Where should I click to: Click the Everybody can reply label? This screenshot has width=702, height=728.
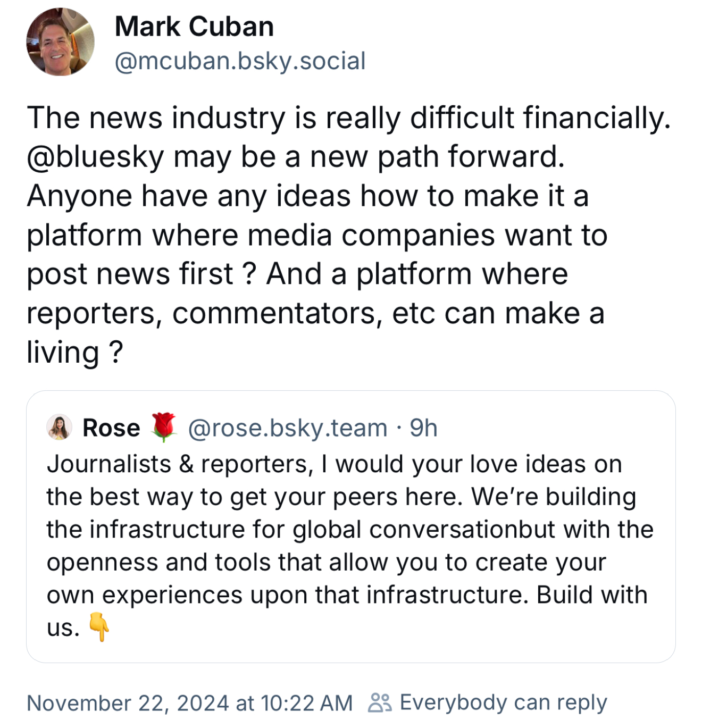503,702
